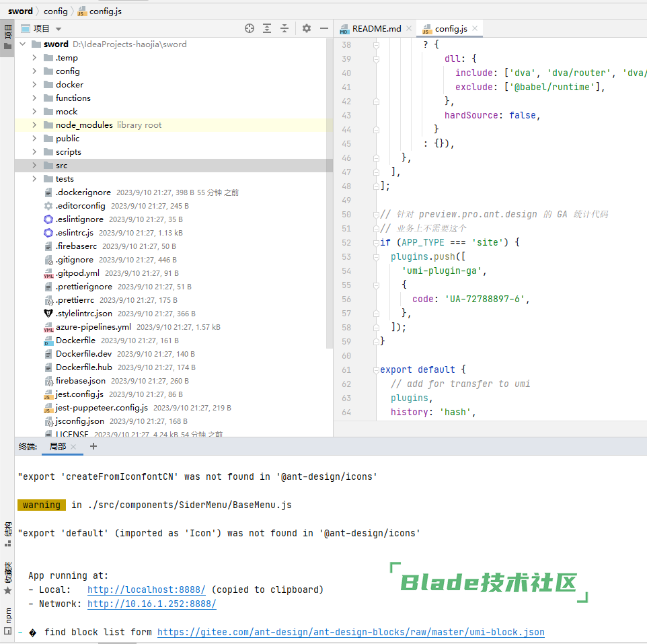Click the project tree vertical scrollbar
This screenshot has height=644, width=647.
coord(330,193)
